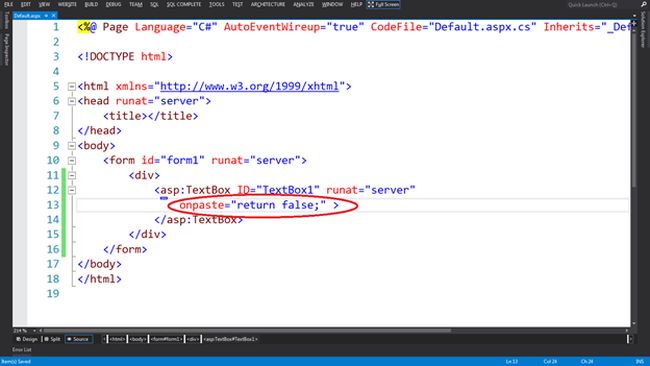Toggle the Full Screen button
Viewport: 650px width, 366px height.
tap(383, 4)
